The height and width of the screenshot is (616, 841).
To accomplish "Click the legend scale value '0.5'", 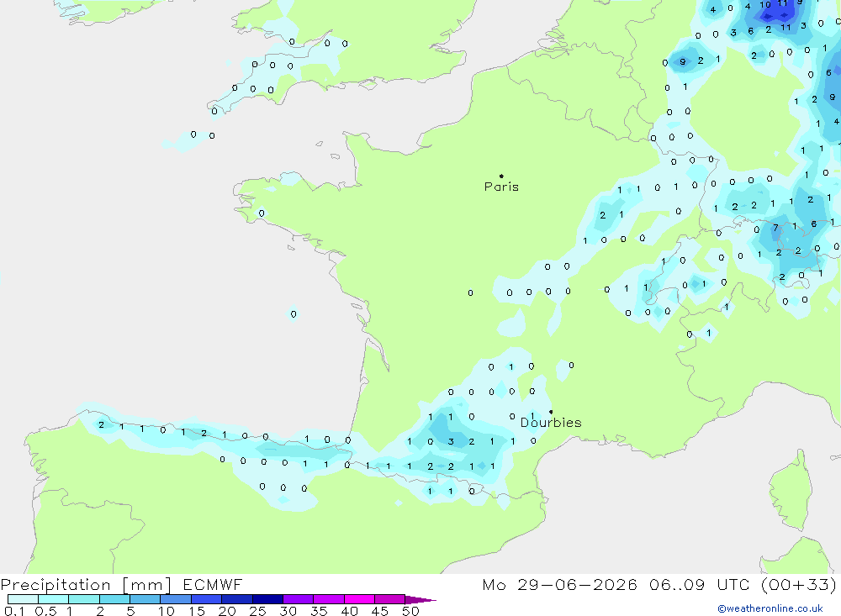I will (x=45, y=611).
